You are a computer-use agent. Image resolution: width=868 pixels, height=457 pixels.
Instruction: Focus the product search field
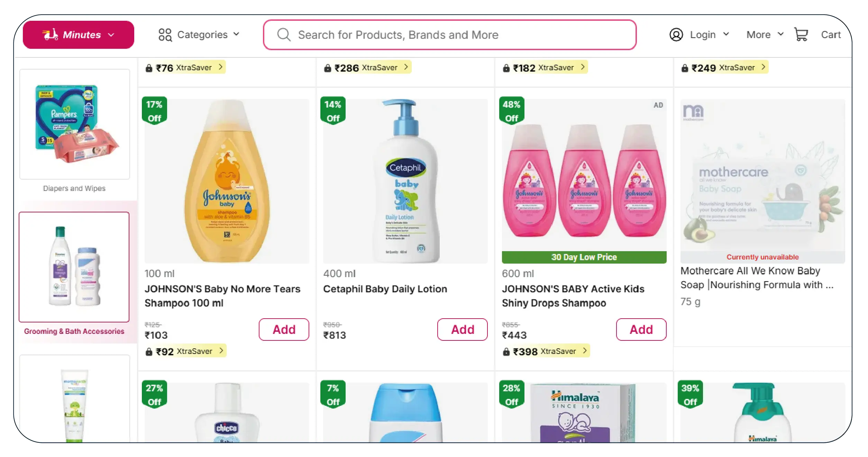pos(450,35)
